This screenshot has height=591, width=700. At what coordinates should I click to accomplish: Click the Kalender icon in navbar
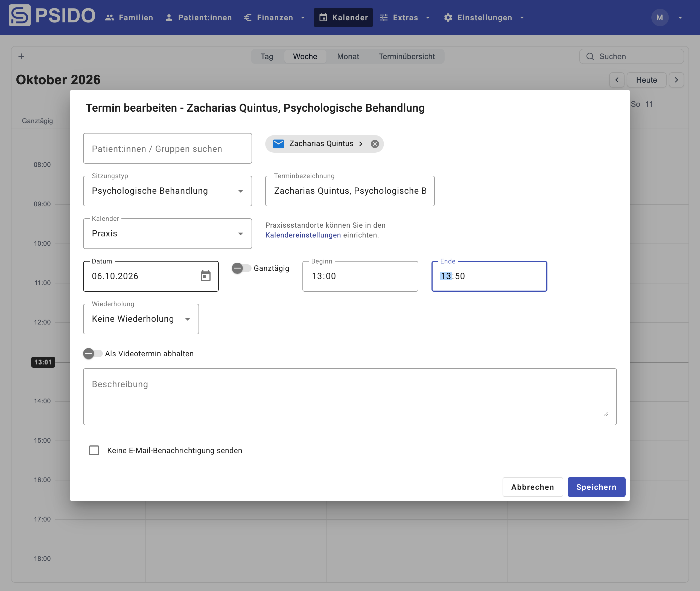(x=323, y=18)
